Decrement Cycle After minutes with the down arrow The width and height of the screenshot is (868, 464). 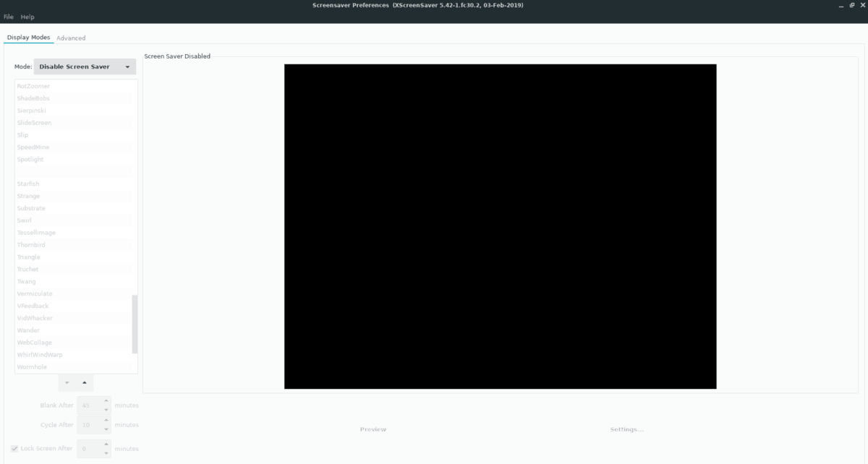tap(105, 428)
